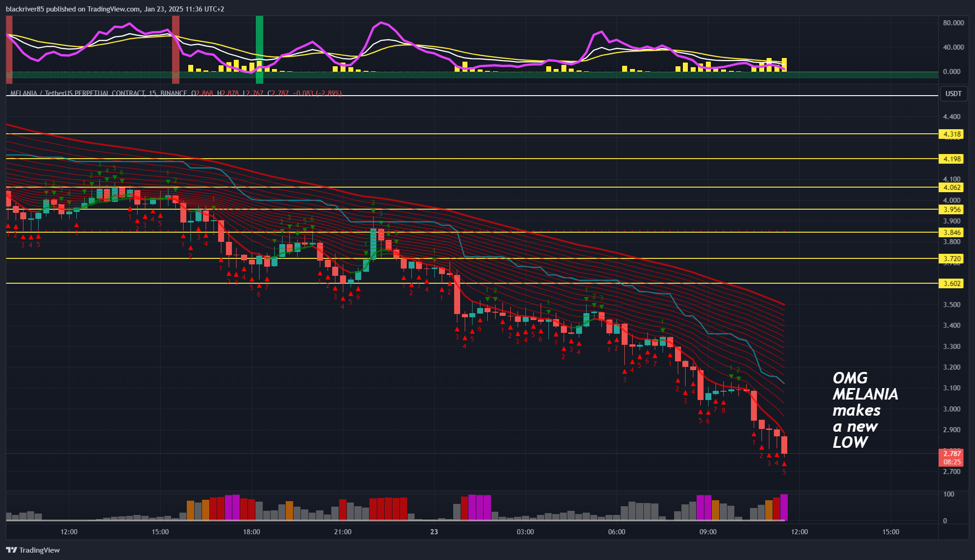Select the MELANIA / TetherUS PERPETUAL CONTRACT title
975x560 pixels.
77,93
